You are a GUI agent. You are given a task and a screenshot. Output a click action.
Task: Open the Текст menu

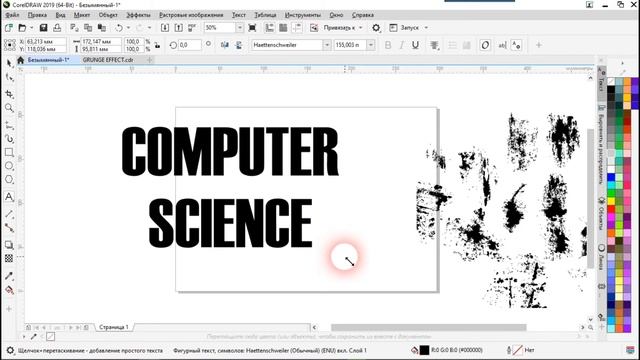coord(239,15)
